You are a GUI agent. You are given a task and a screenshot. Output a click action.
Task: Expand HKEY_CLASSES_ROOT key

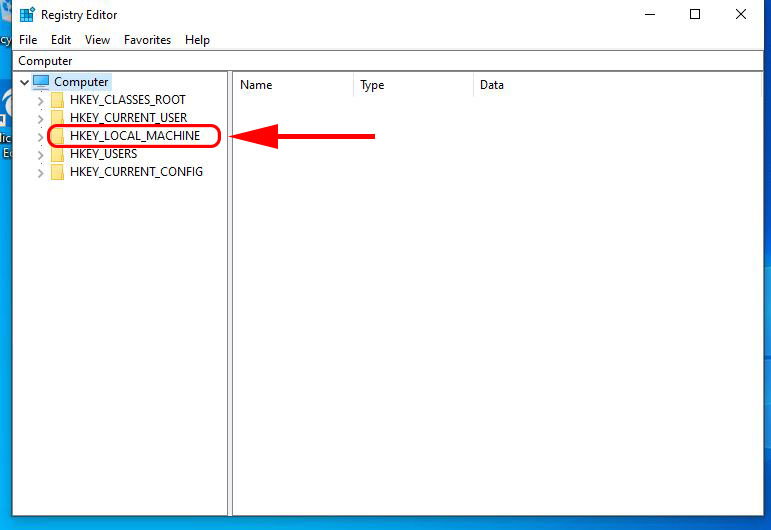click(x=40, y=101)
